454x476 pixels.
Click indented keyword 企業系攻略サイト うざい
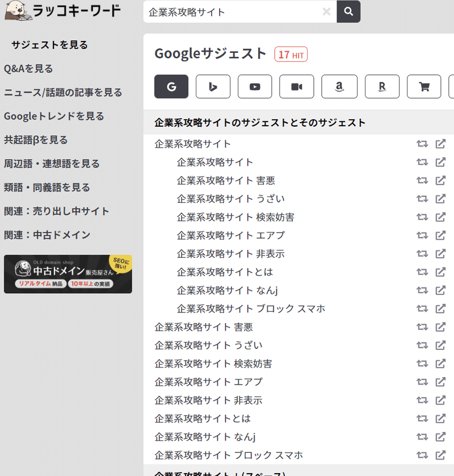pos(231,199)
